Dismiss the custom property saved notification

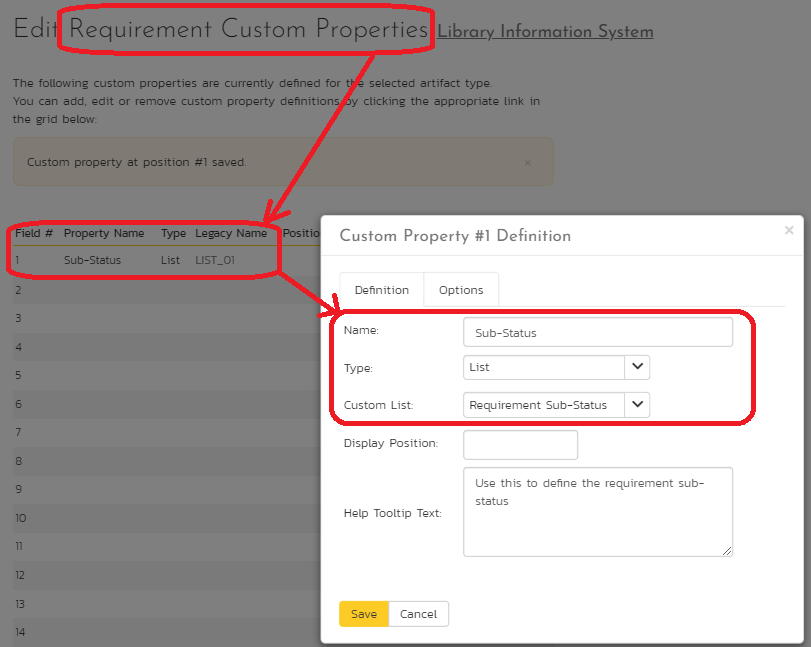528,162
